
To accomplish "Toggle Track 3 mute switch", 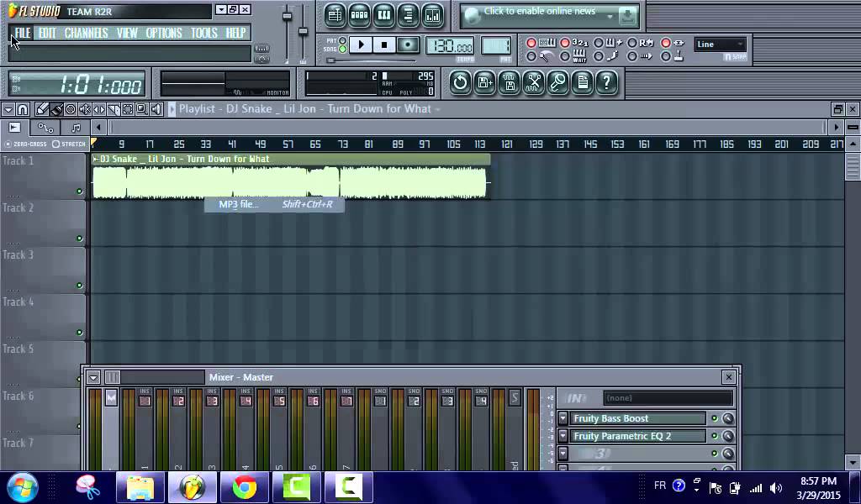I will coord(80,286).
